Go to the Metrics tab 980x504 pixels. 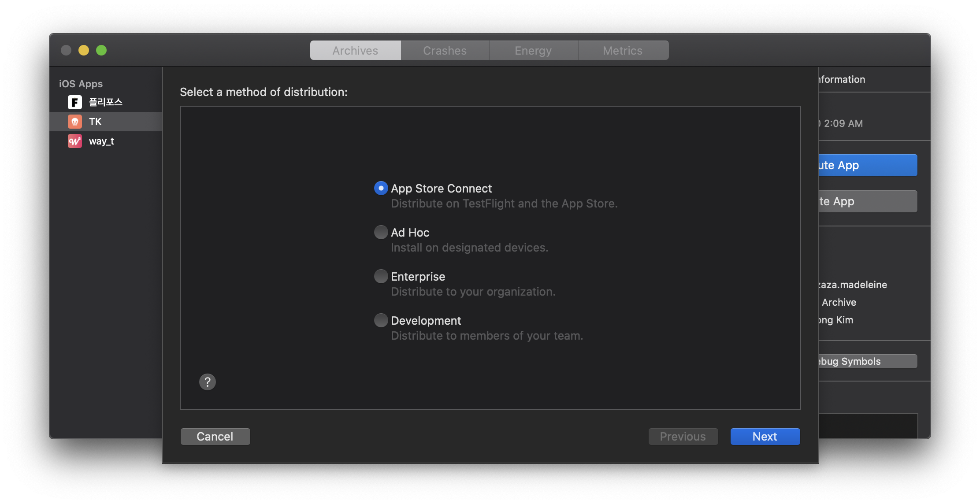click(x=623, y=51)
